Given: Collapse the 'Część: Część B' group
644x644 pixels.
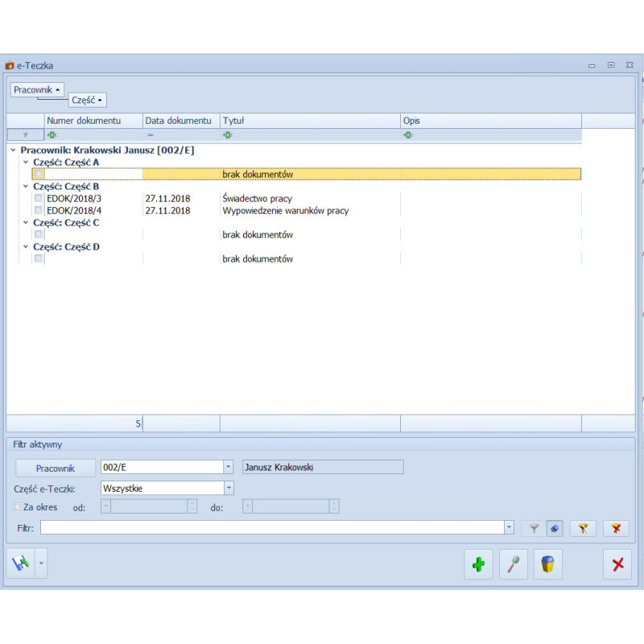Looking at the screenshot, I should coord(26,187).
